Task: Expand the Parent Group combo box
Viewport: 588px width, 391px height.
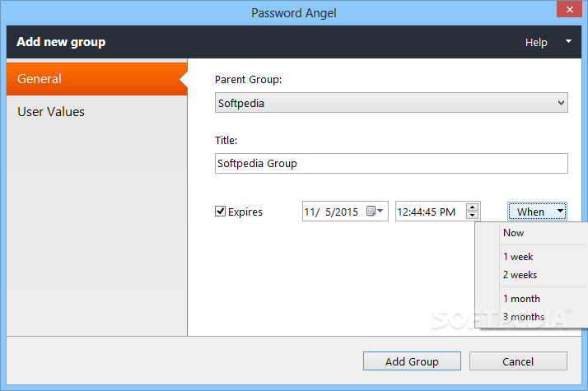Action: [391, 103]
